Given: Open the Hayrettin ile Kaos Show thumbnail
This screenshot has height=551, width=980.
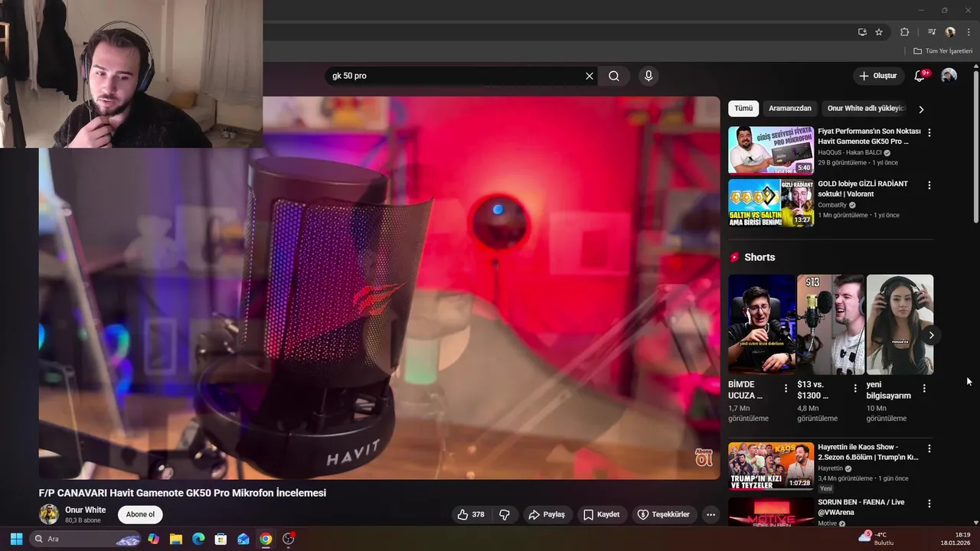Looking at the screenshot, I should 771,466.
